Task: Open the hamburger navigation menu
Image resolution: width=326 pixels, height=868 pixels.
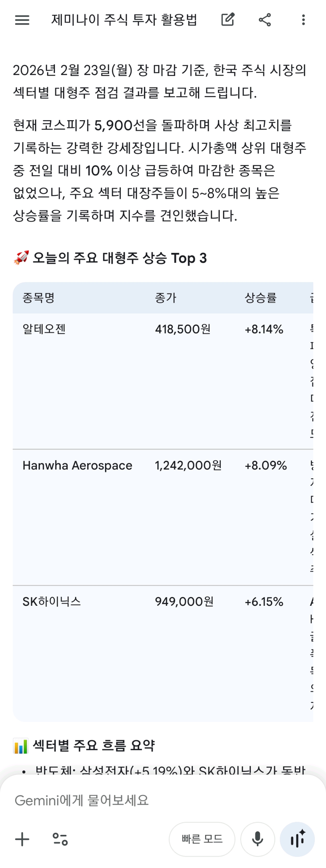Action: [22, 20]
